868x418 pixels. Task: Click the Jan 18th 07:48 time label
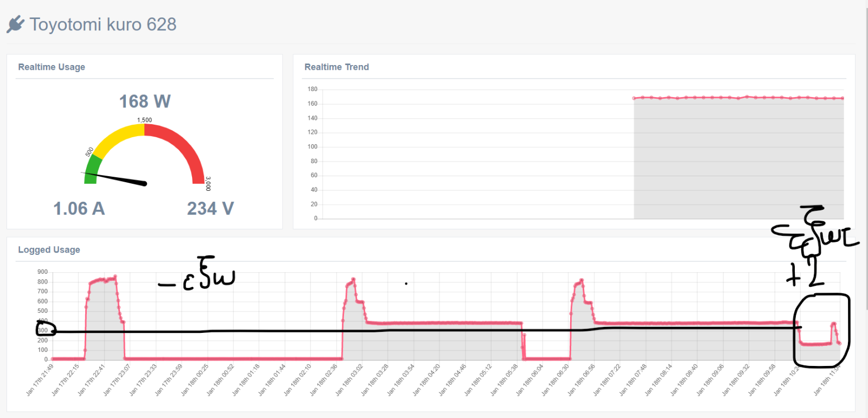[x=633, y=380]
